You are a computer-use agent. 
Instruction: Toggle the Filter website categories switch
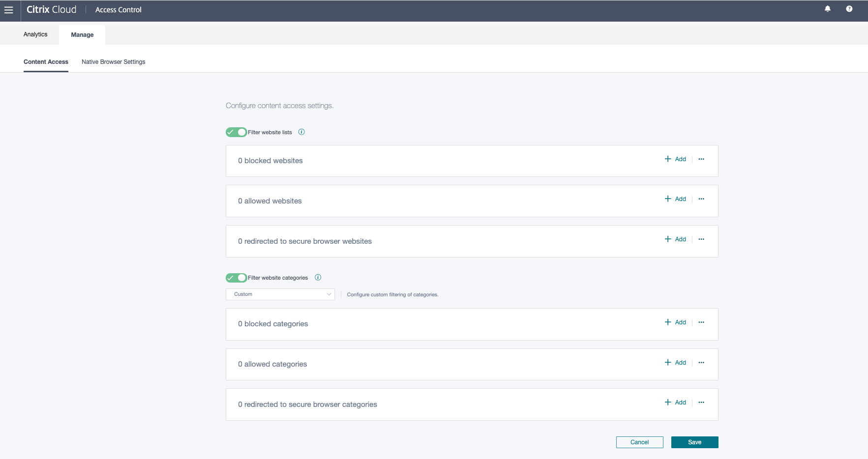(236, 278)
